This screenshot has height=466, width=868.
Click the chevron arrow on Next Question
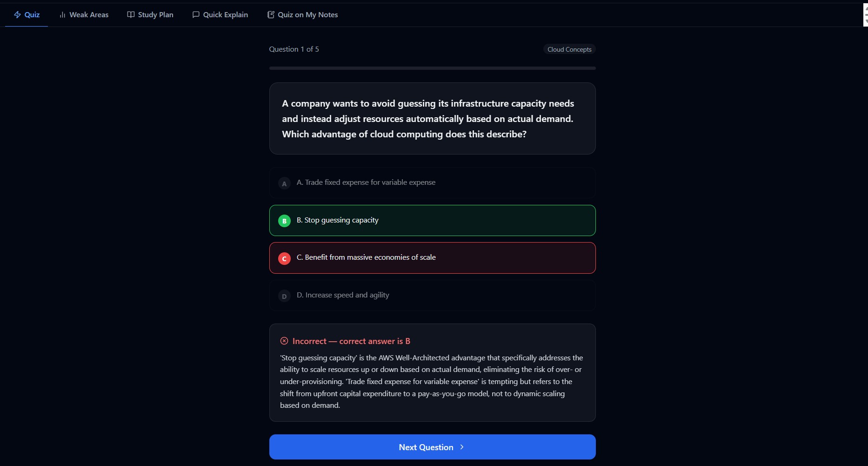pyautogui.click(x=462, y=447)
